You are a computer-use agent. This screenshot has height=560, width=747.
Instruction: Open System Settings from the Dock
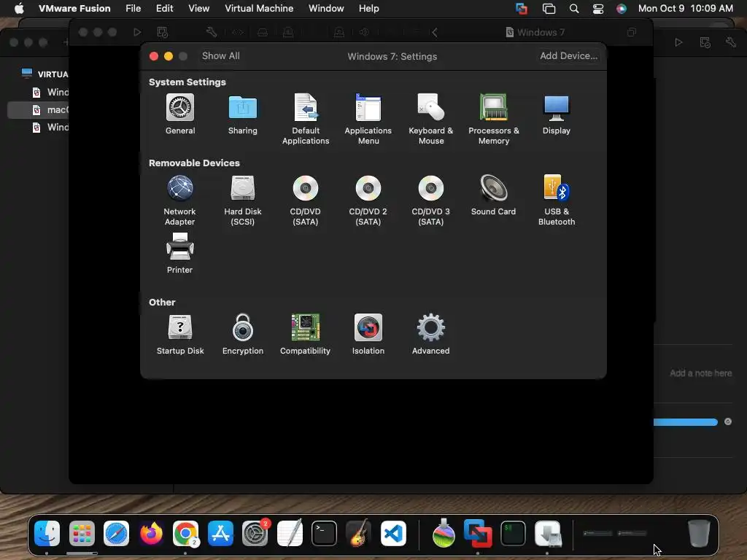255,533
